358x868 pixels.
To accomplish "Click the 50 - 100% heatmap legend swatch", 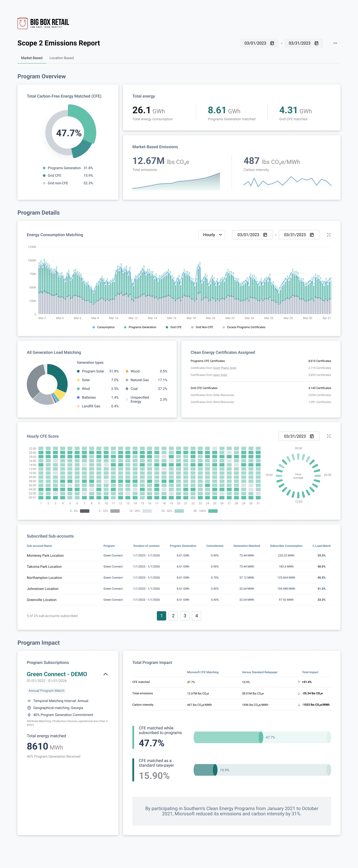I will pyautogui.click(x=213, y=511).
